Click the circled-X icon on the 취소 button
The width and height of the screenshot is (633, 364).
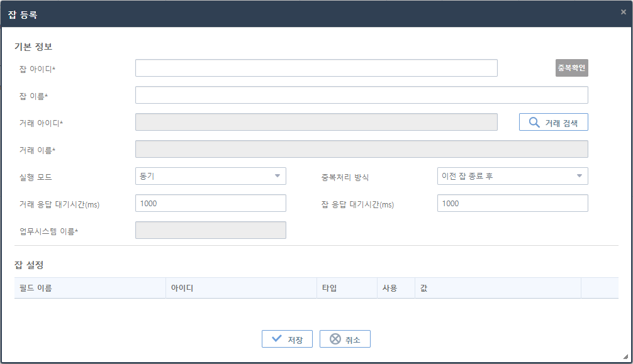click(333, 338)
